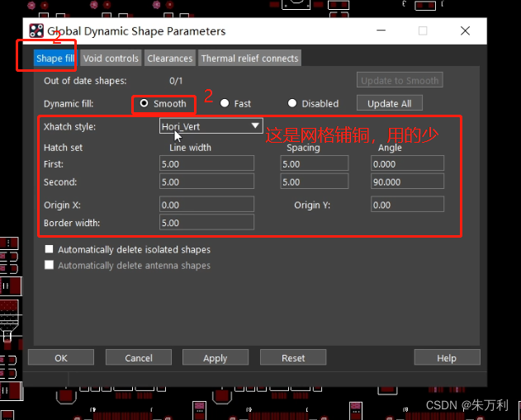
Task: Enable Automatically delete isolated shapes
Action: [x=50, y=249]
